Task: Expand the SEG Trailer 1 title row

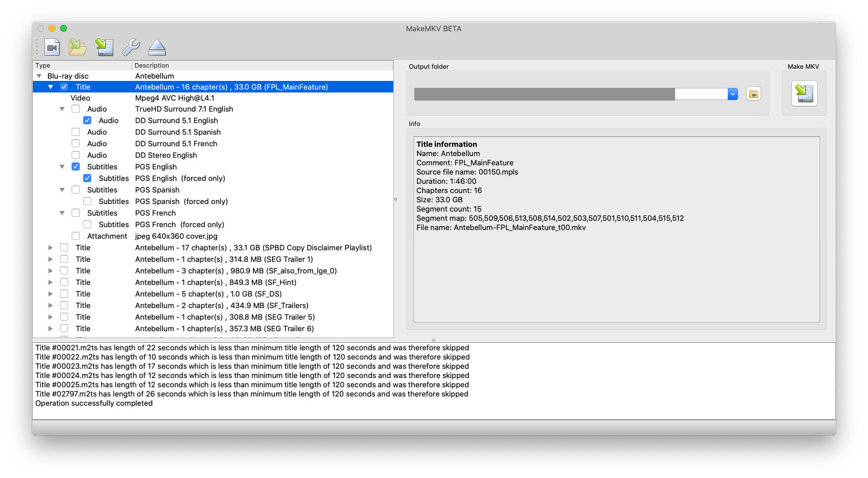Action: pyautogui.click(x=51, y=259)
